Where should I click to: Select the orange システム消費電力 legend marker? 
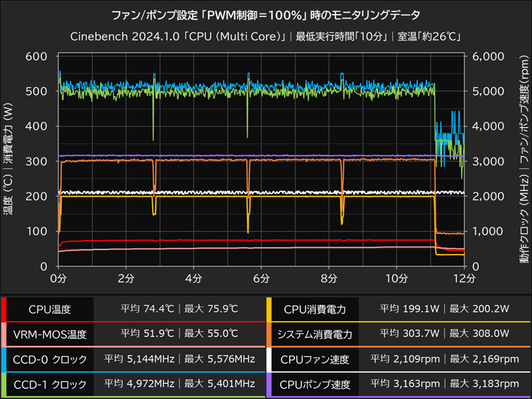[269, 334]
